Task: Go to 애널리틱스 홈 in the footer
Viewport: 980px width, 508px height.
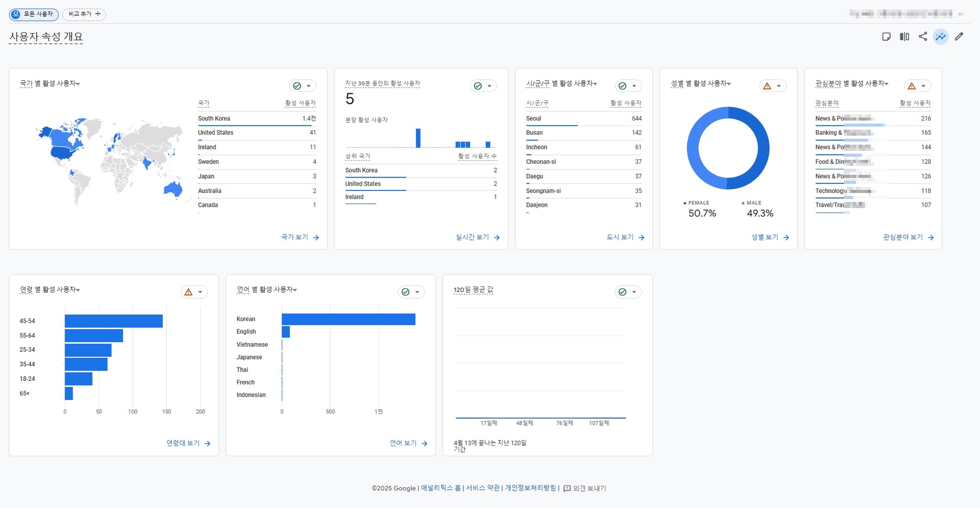Action: pos(441,489)
